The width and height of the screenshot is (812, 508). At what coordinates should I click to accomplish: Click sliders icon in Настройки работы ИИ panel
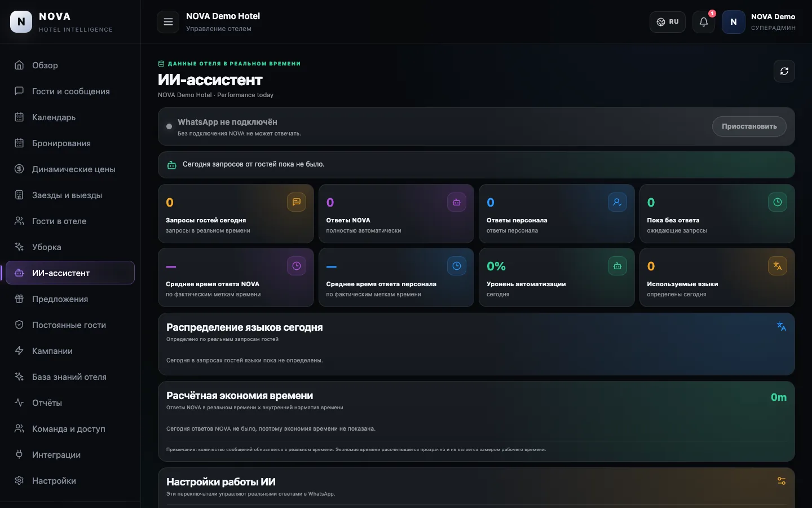[782, 481]
